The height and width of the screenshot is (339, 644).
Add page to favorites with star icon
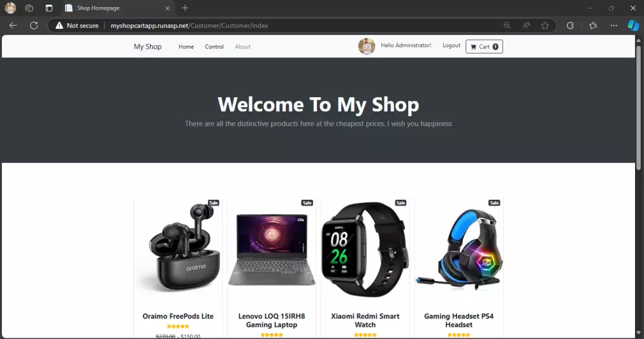pos(545,26)
